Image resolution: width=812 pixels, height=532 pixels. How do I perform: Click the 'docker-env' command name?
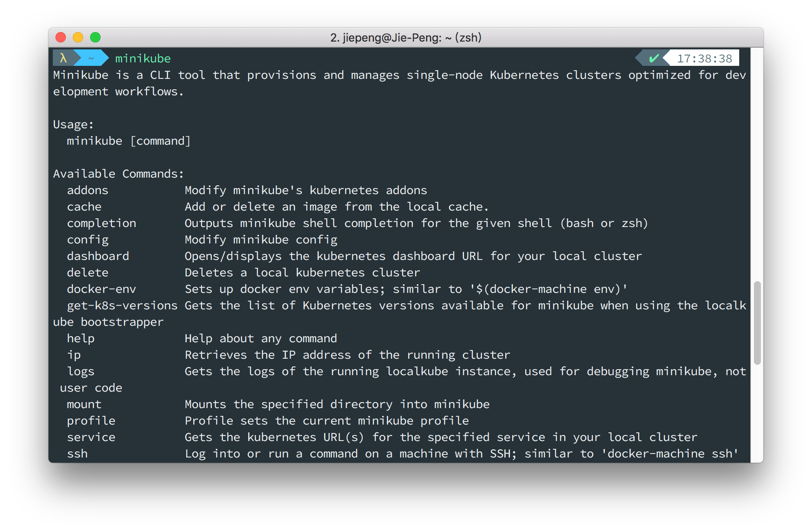pyautogui.click(x=101, y=289)
